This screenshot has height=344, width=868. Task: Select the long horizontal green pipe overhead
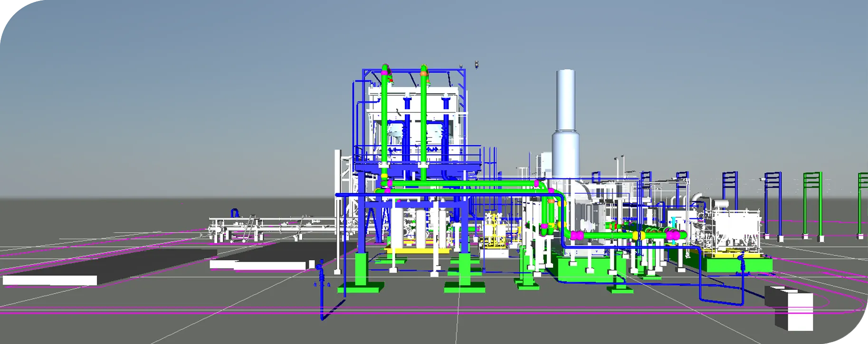pyautogui.click(x=463, y=184)
